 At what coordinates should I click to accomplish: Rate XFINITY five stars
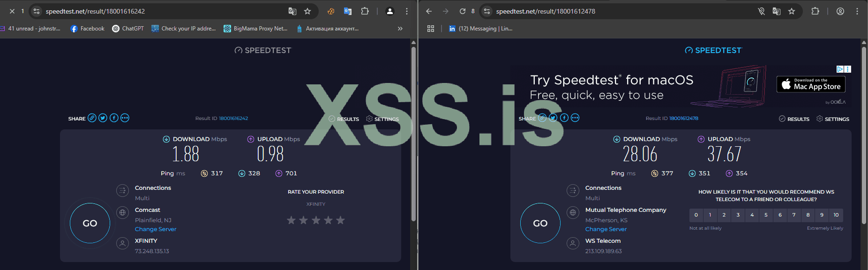click(340, 220)
